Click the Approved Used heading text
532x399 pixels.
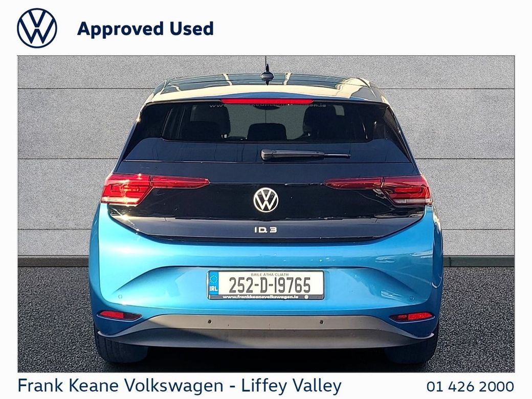(145, 29)
